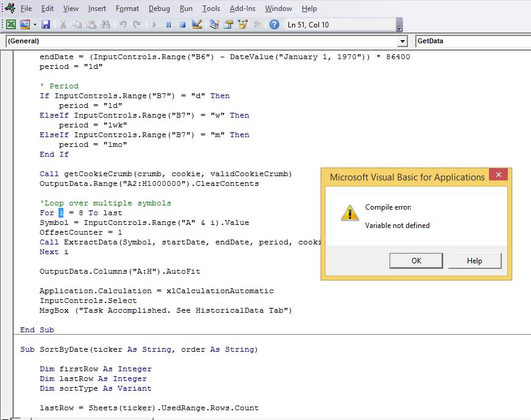Open the Window menu
This screenshot has height=420, width=531.
pos(279,9)
